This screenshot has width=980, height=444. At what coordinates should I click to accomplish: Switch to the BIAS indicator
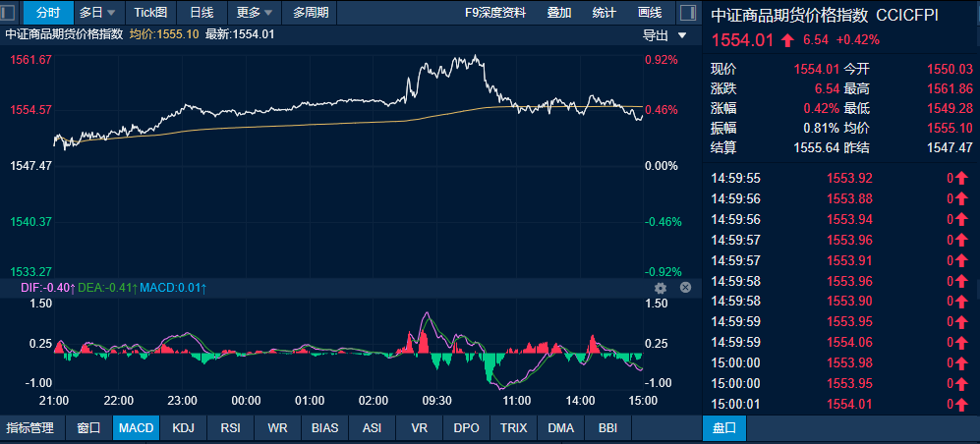pos(325,427)
